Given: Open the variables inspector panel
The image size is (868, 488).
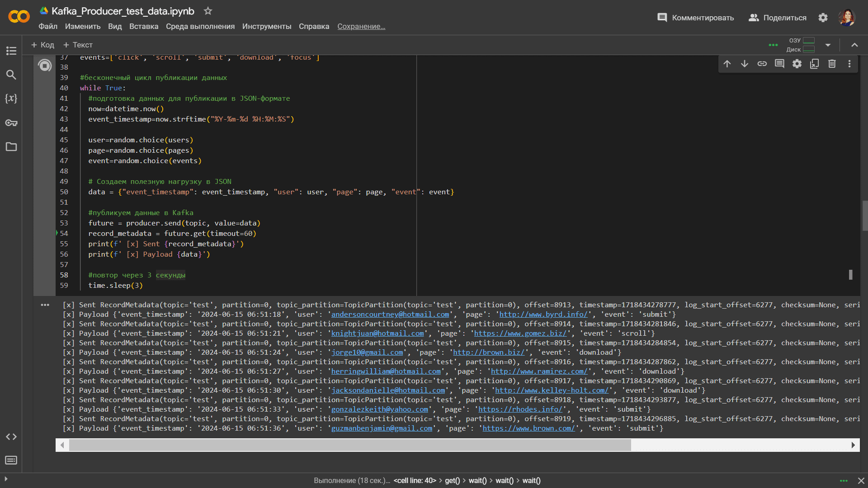Looking at the screenshot, I should coord(11,99).
